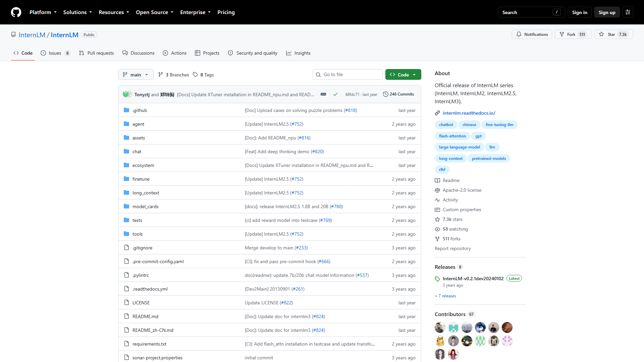Expand the green Code dropdown
The width and height of the screenshot is (644, 362).
[x=403, y=74]
